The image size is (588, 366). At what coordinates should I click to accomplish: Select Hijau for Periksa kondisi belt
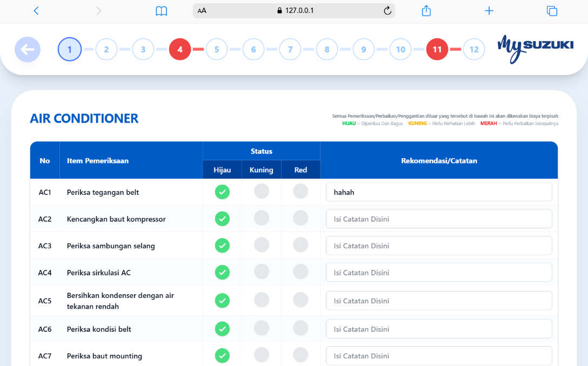point(222,329)
